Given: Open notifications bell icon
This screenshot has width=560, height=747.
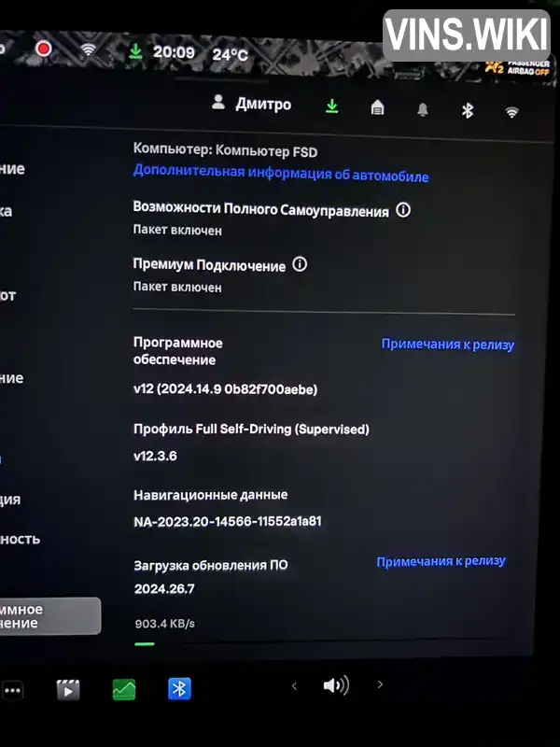Looking at the screenshot, I should point(423,110).
